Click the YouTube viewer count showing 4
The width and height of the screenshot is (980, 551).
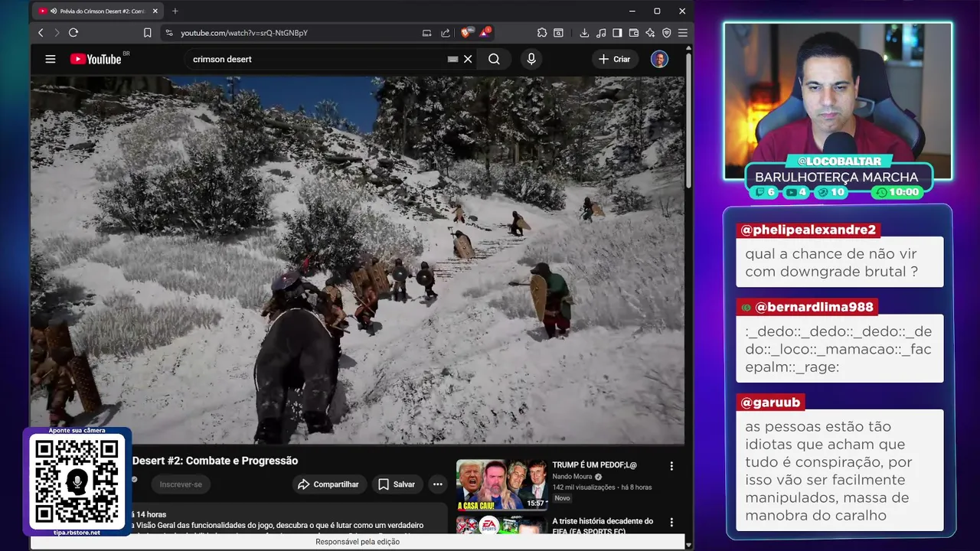coord(796,192)
